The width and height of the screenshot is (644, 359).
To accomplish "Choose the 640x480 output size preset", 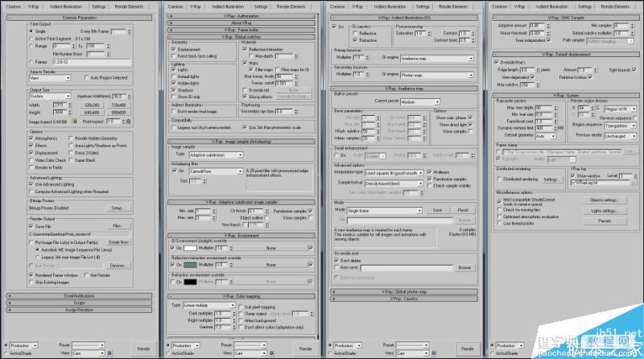I will coord(92,112).
